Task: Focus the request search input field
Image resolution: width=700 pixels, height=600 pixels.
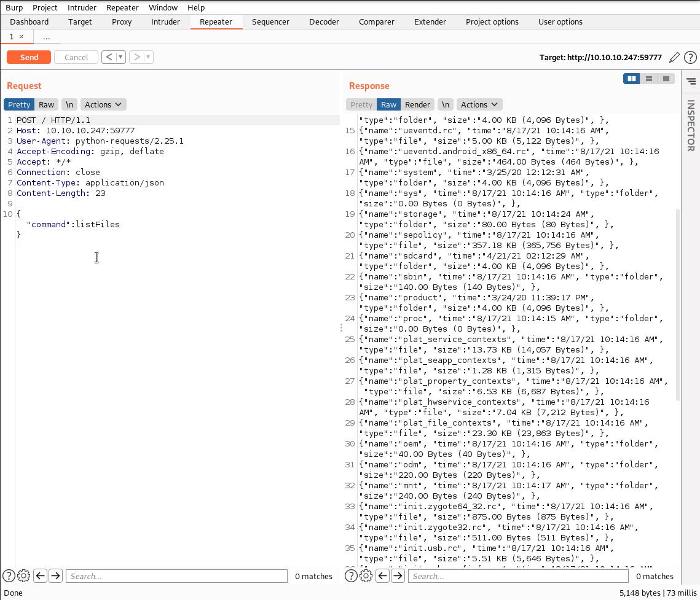Action: (176, 576)
